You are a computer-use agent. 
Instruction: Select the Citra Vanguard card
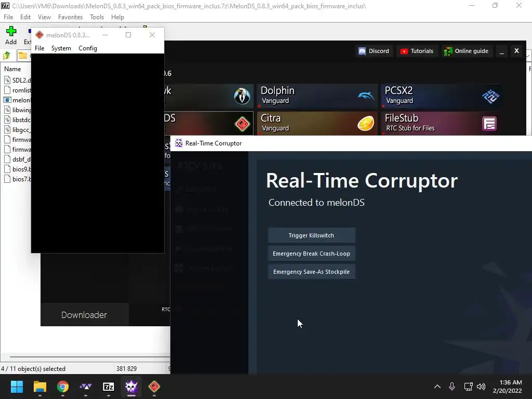317,123
